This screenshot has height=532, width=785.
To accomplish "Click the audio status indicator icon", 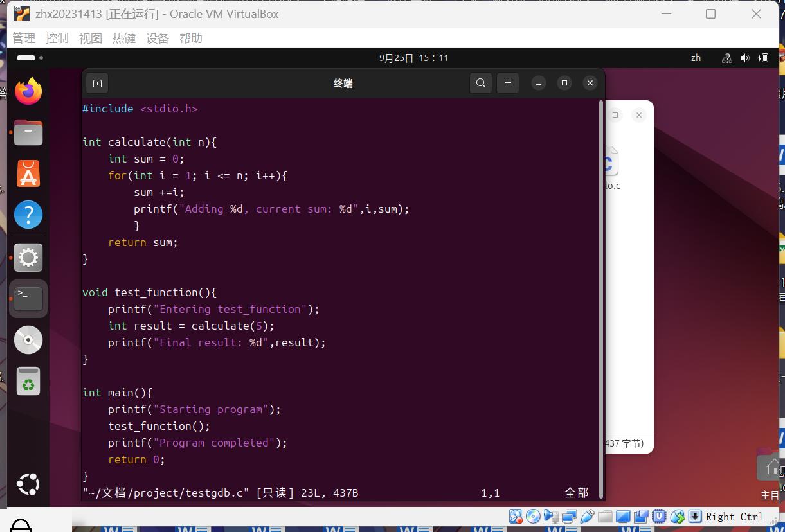I will (x=551, y=517).
